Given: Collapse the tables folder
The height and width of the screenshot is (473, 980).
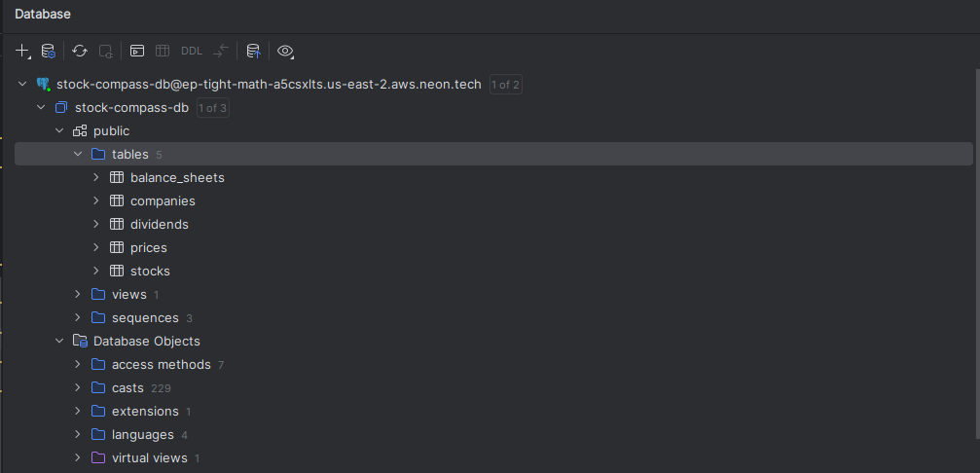Looking at the screenshot, I should [79, 154].
